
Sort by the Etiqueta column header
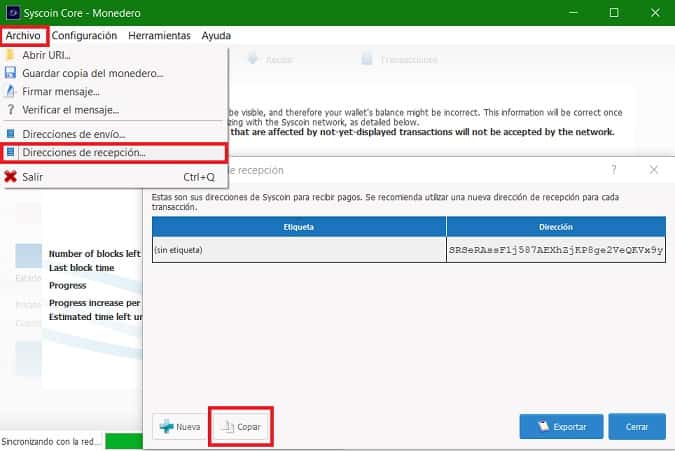[x=299, y=227]
